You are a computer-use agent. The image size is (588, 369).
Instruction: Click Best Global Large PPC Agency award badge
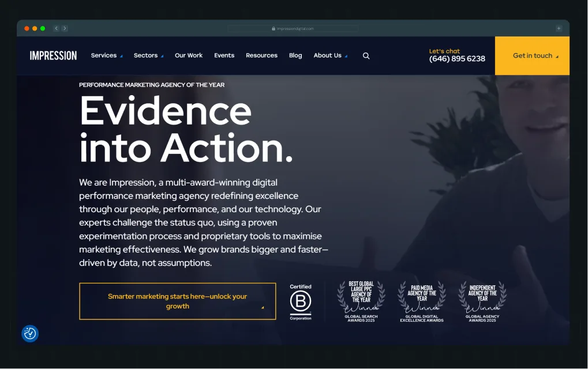[361, 302]
